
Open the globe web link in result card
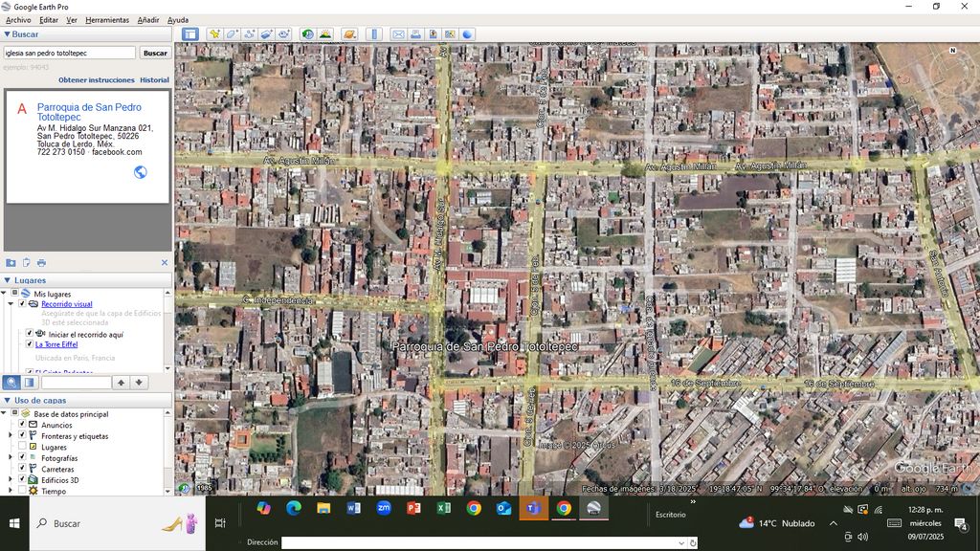click(x=141, y=172)
